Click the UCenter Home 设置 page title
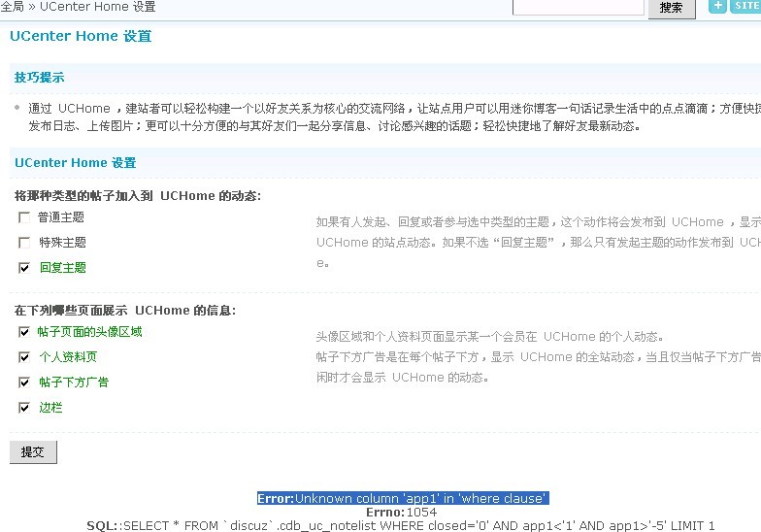Screen dimensions: 761x532 81,36
